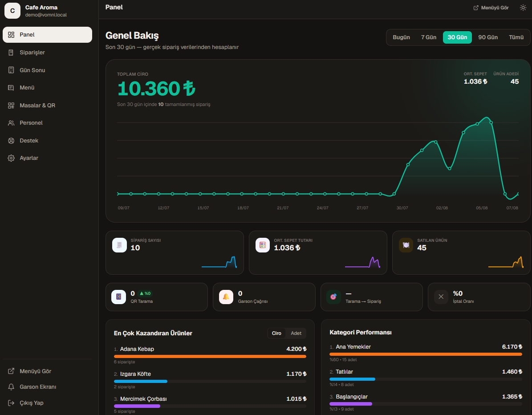Click the Ana Yemekler category name

point(353,347)
